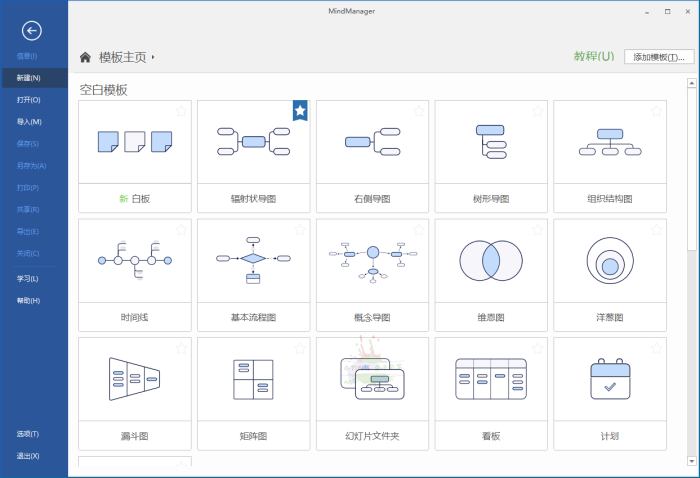Click the 空白模板 section heading

point(104,90)
